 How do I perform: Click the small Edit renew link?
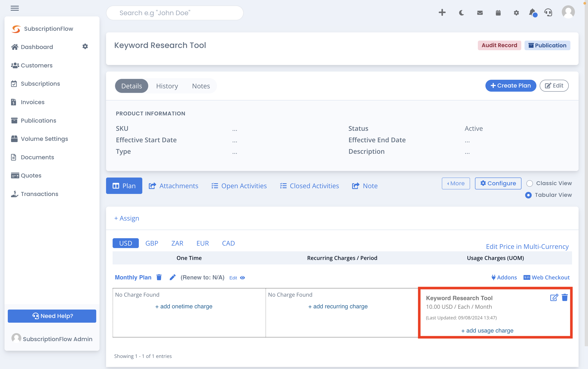[233, 278]
